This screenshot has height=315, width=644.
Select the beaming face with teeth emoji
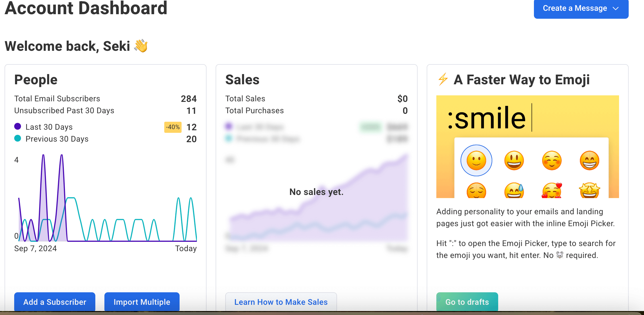pos(590,160)
